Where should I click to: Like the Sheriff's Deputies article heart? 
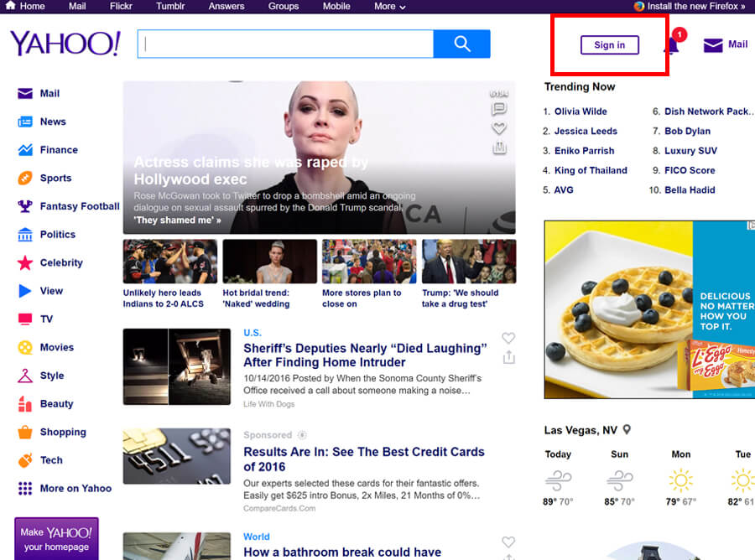(508, 338)
